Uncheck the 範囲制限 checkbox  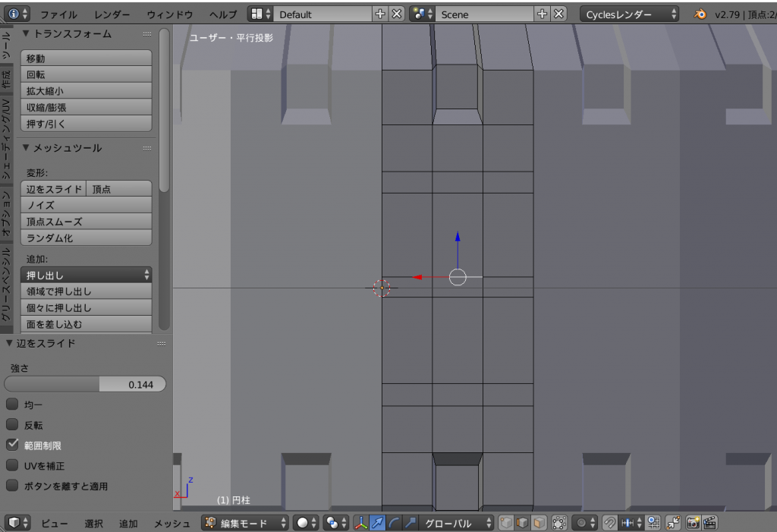tap(12, 445)
